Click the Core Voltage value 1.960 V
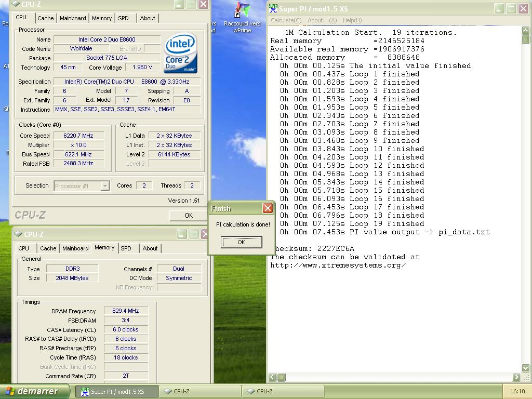 point(142,67)
